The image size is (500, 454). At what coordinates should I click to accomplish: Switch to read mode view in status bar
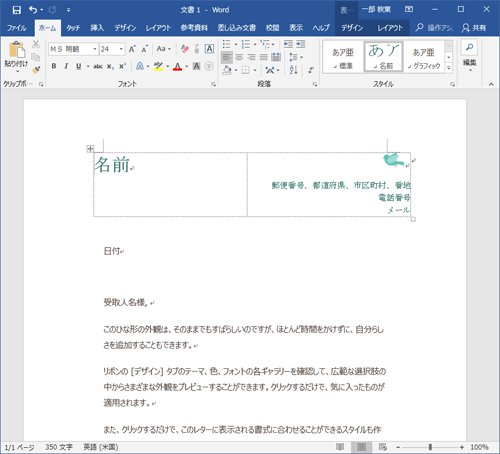coord(340,447)
